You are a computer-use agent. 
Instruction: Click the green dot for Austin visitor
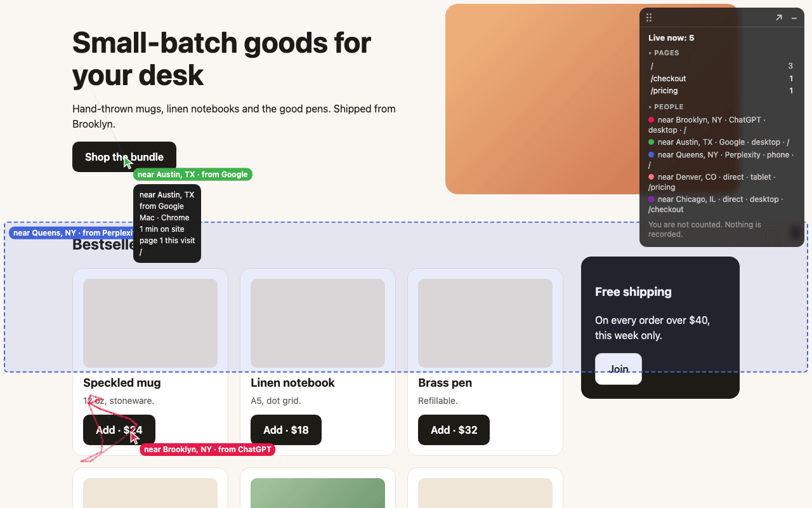pos(651,142)
